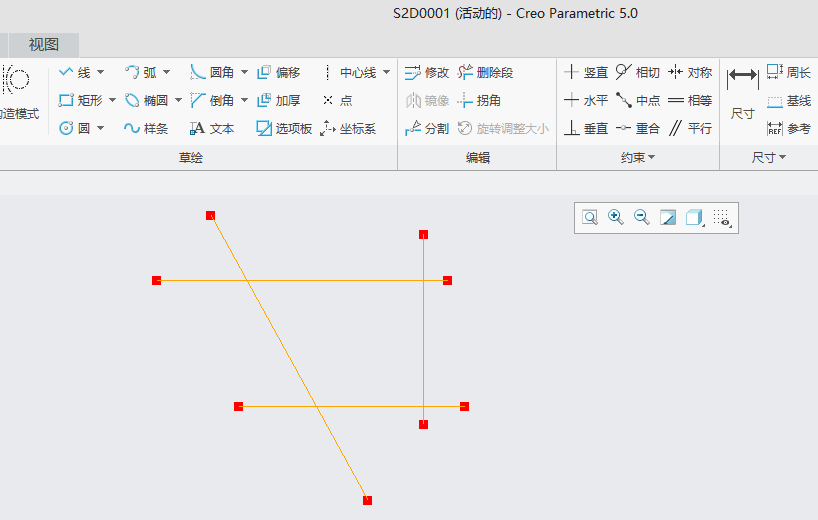
Task: Click the 文本 (Text) tool
Action: tap(212, 128)
